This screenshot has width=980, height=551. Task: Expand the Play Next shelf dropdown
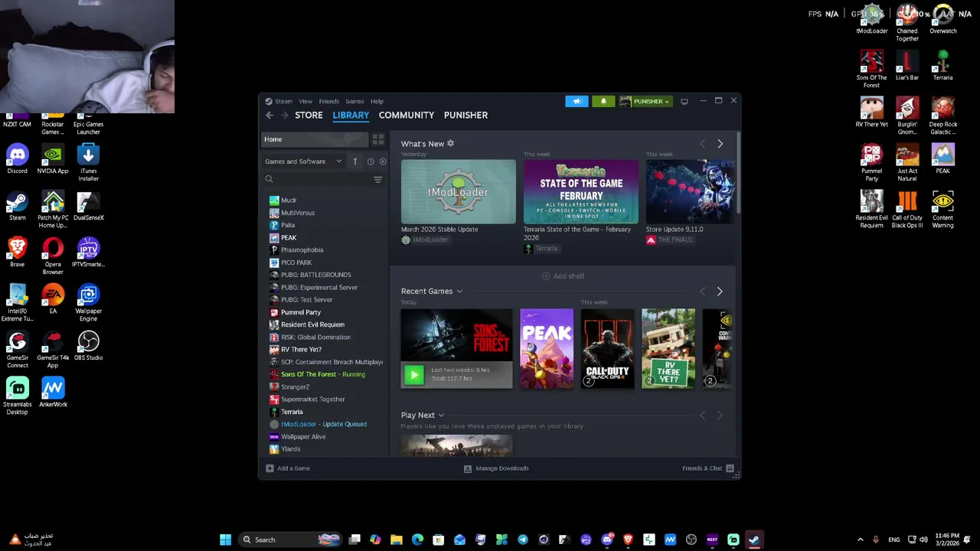[441, 416]
